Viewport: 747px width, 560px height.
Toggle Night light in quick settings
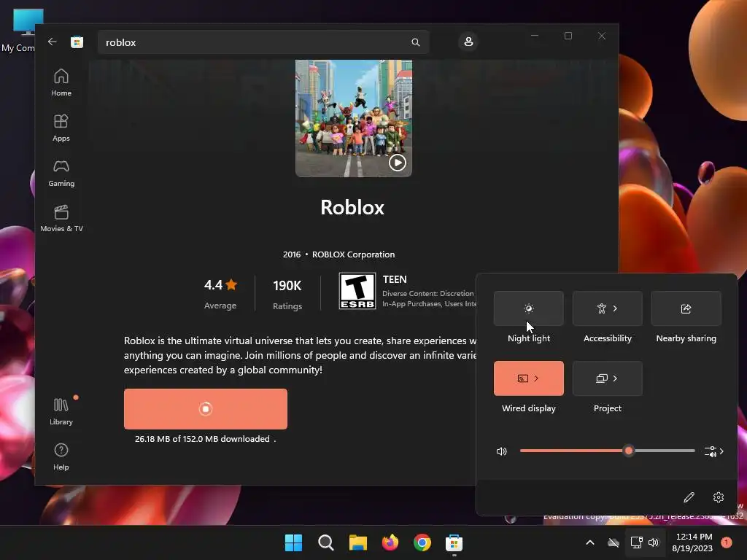coord(529,308)
